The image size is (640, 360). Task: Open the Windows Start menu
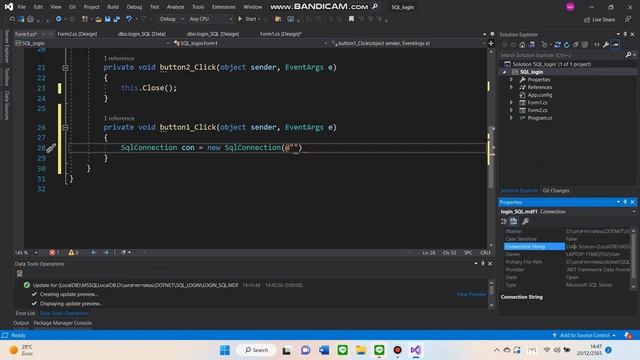click(225, 350)
